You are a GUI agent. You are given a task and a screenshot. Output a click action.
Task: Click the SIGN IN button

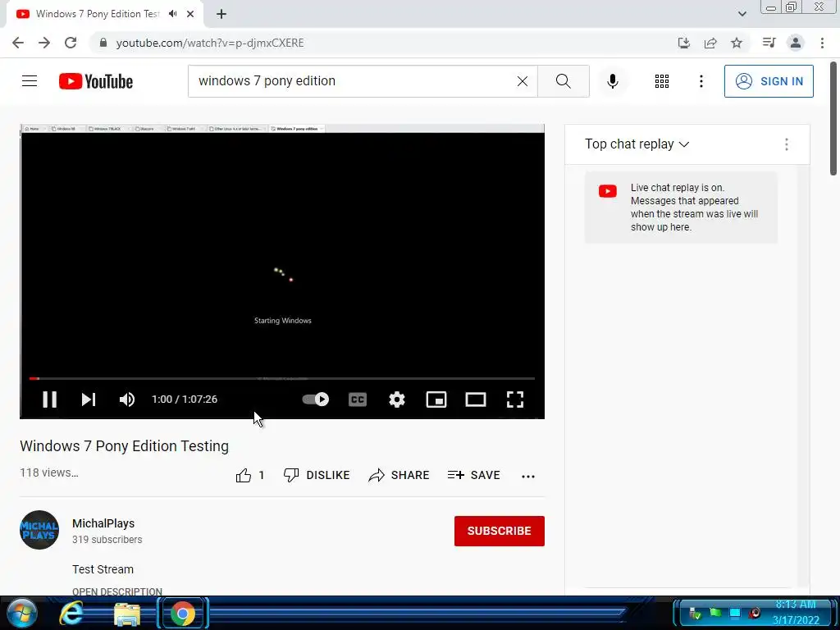[769, 81]
